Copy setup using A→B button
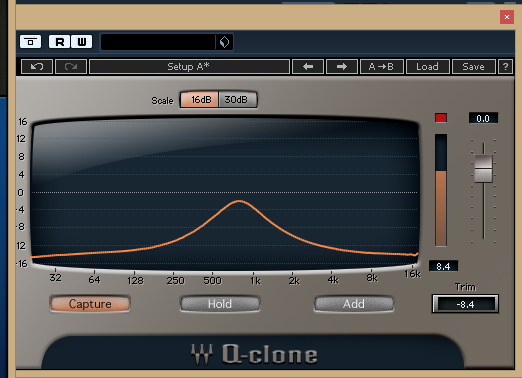Viewport: 522px width, 378px height. click(x=382, y=67)
